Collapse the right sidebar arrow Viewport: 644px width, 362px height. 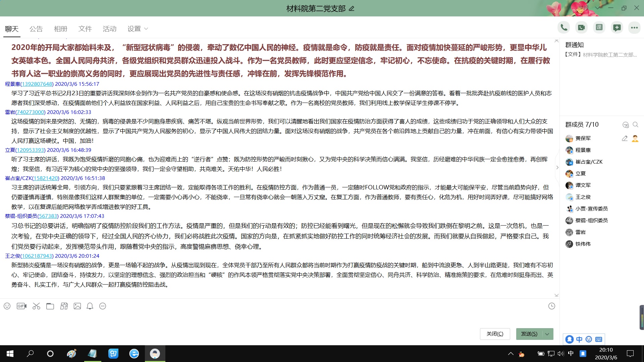pos(557,167)
